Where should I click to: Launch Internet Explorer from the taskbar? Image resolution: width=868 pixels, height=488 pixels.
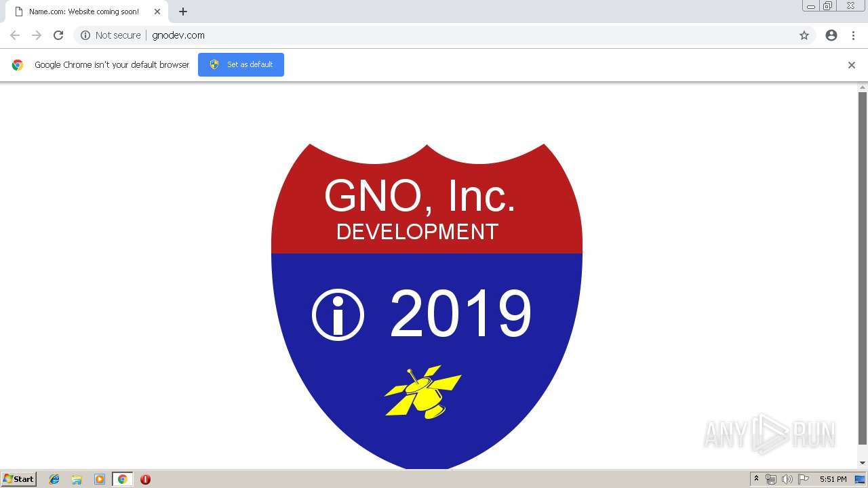(54, 479)
